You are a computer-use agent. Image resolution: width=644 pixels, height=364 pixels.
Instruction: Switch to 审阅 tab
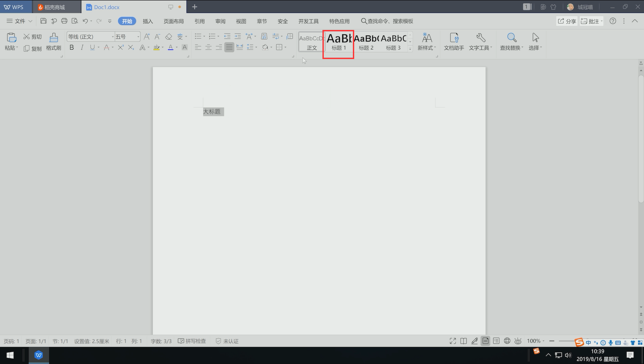pyautogui.click(x=220, y=21)
